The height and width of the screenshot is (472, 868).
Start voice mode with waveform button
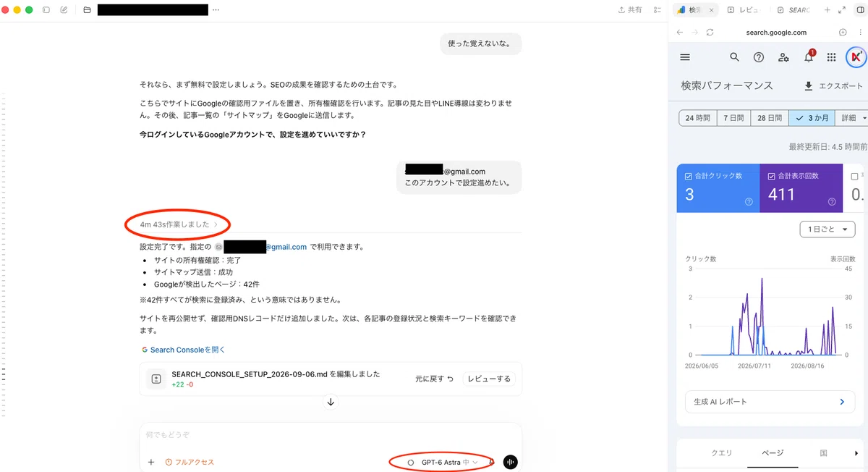[511, 462]
